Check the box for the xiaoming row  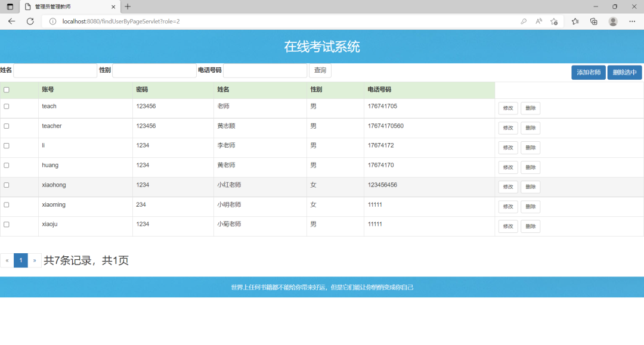click(x=7, y=205)
